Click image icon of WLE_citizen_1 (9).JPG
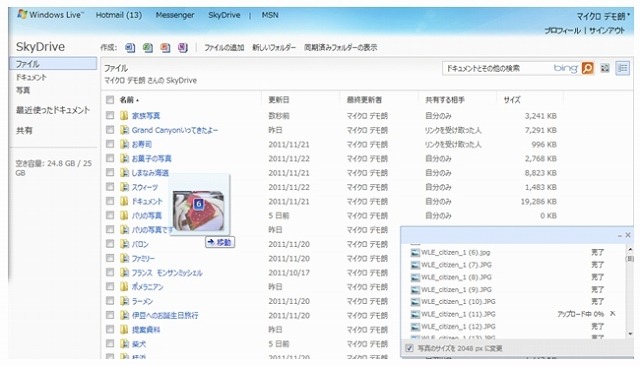This screenshot has width=640, height=366. coord(415,290)
